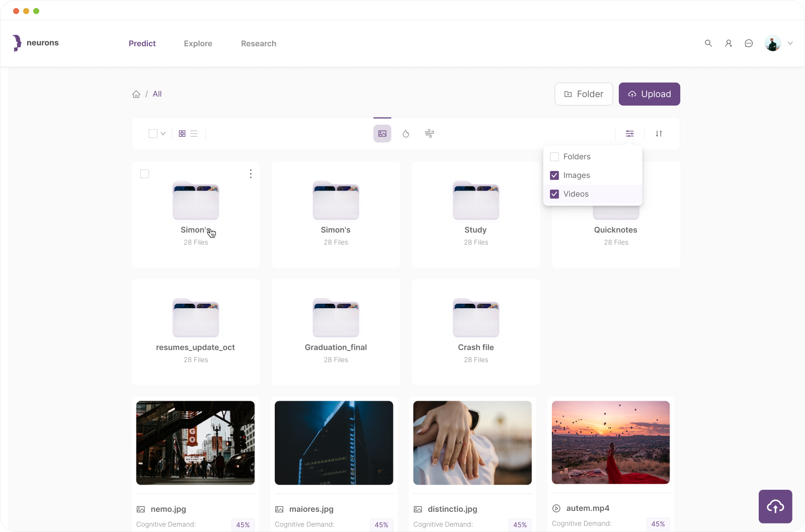Enable the Folders filter checkbox
Viewport: 805px width, 532px height.
[554, 157]
